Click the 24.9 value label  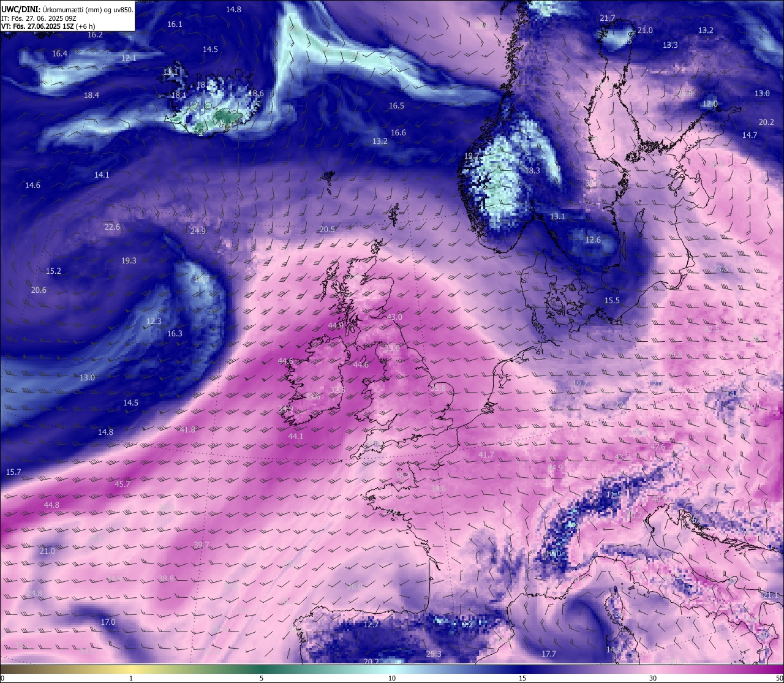click(x=198, y=232)
